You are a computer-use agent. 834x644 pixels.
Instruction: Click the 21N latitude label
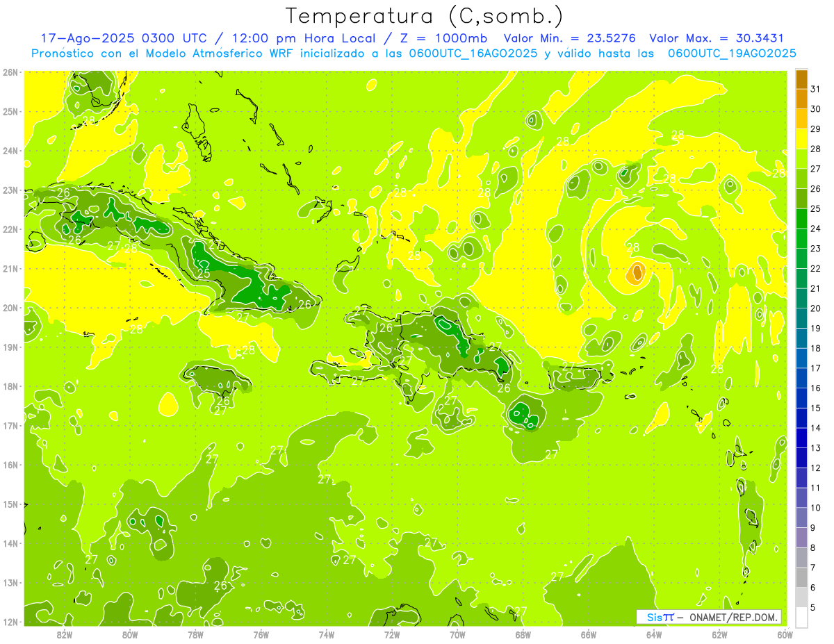coord(11,268)
